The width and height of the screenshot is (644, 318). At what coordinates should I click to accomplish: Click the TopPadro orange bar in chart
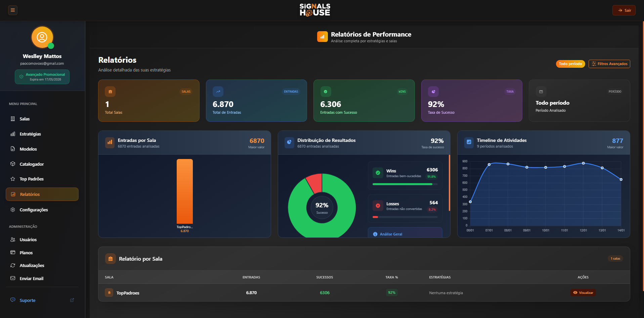pos(185,191)
